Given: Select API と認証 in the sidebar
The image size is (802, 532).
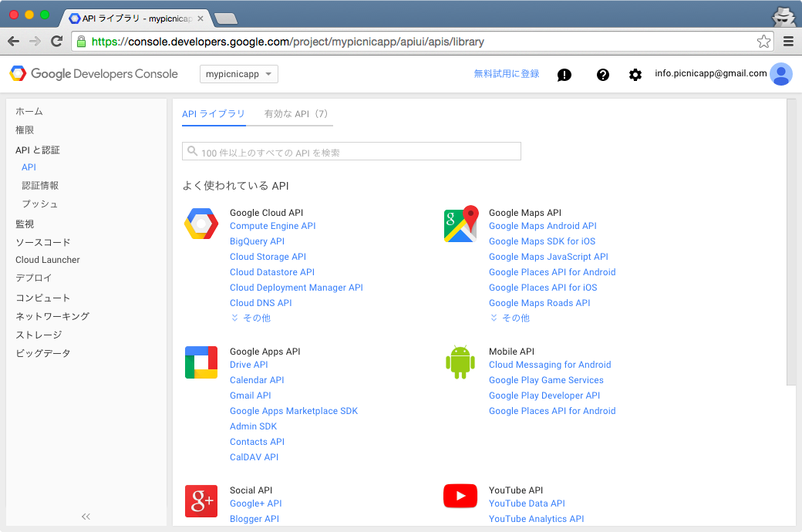Looking at the screenshot, I should click(38, 150).
